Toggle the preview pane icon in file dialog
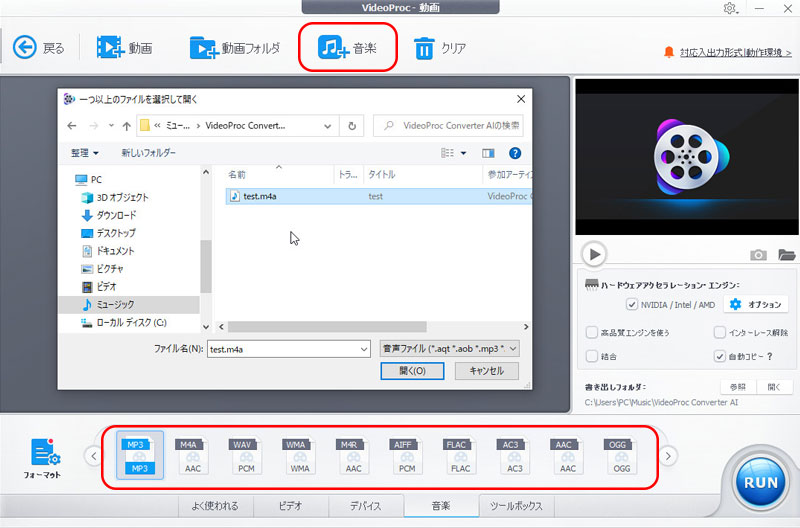 click(488, 153)
